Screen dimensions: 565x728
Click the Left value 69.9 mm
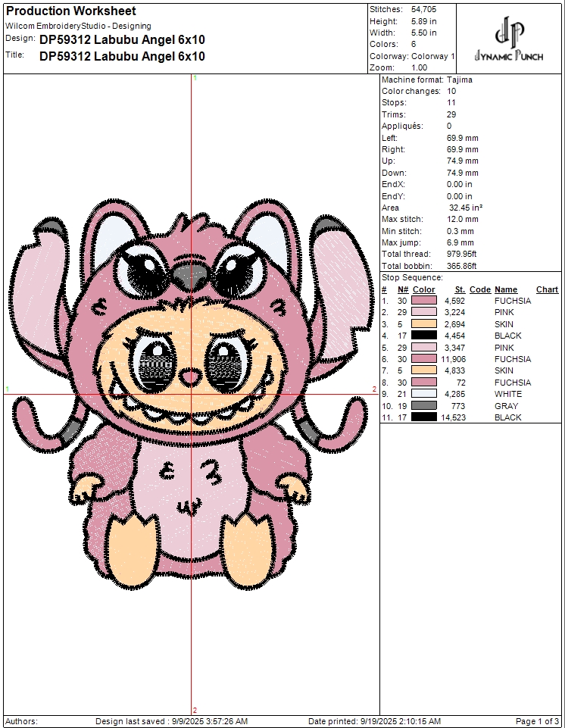point(463,138)
